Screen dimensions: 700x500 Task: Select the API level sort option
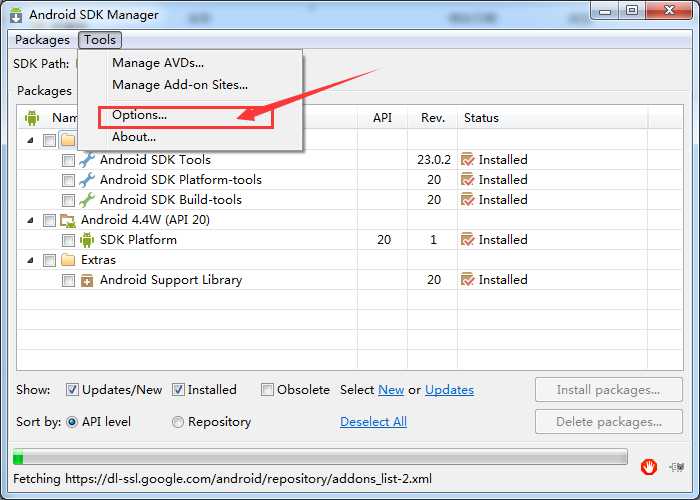pos(72,422)
